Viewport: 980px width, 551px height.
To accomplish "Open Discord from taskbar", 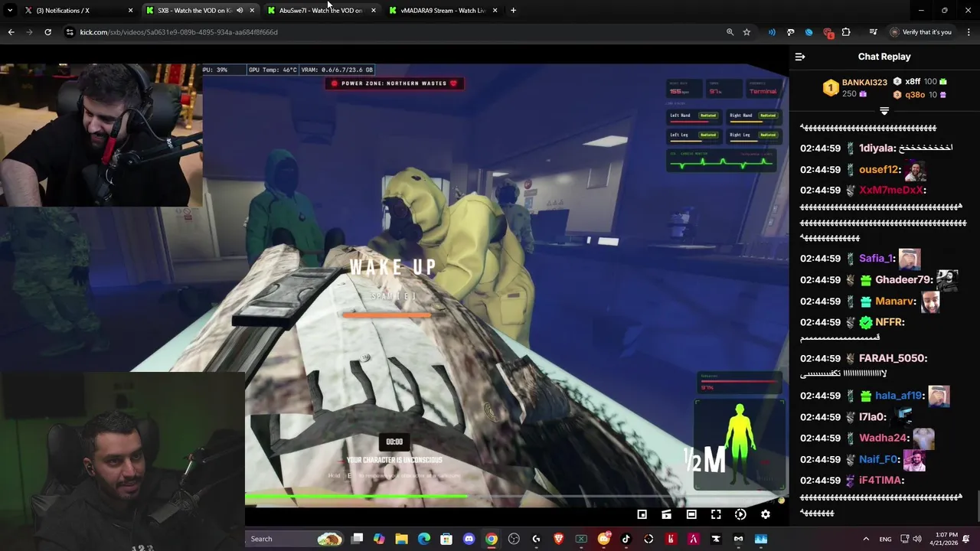I will coord(469,539).
